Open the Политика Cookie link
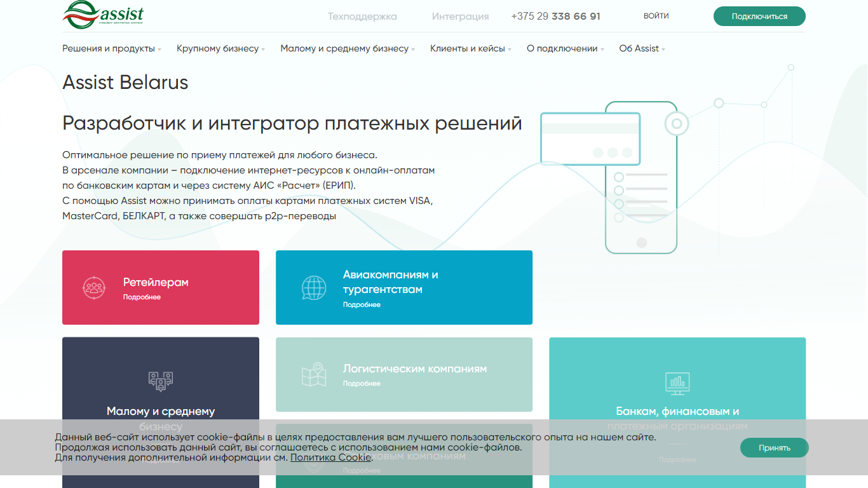 click(331, 457)
